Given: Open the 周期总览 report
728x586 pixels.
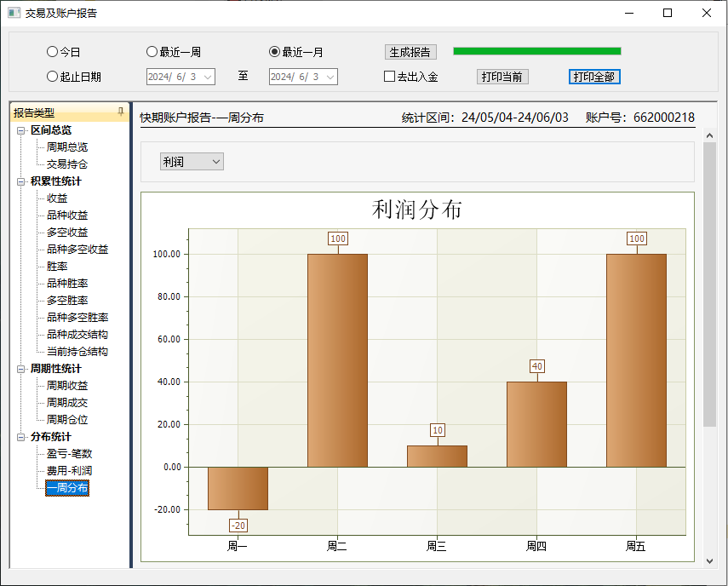Looking at the screenshot, I should coord(67,147).
